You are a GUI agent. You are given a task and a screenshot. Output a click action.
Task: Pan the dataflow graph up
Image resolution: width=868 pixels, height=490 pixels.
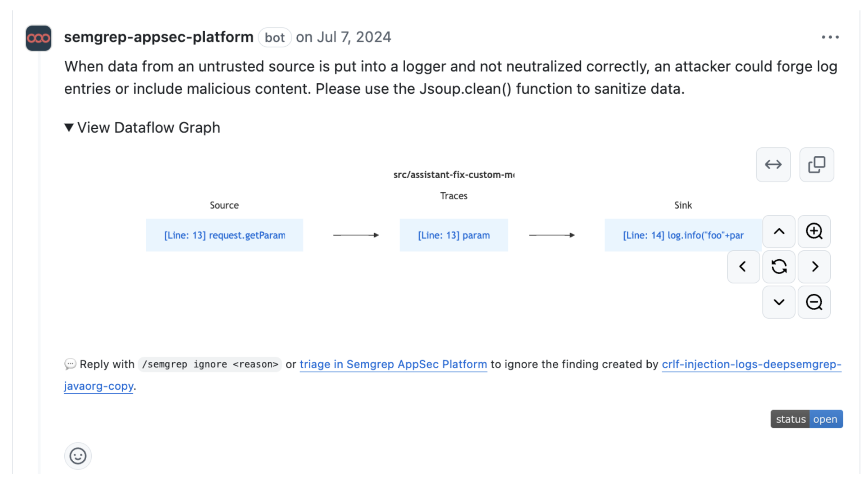[x=779, y=232]
